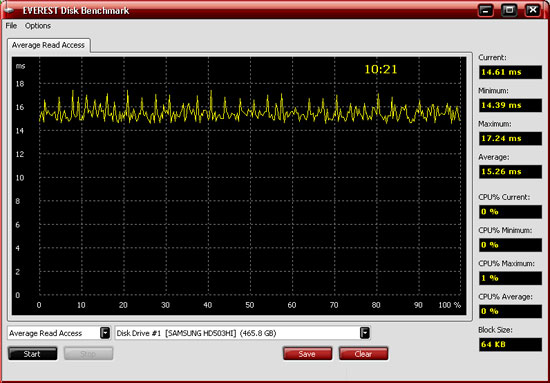Click the grayed-out Stop button
Viewport: 550px width, 383px height.
pos(88,354)
